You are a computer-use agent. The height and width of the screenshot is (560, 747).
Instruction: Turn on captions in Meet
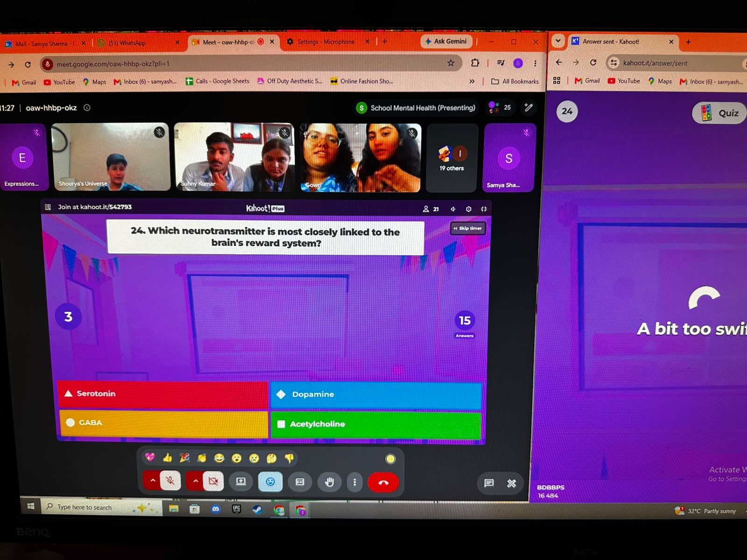point(300,482)
